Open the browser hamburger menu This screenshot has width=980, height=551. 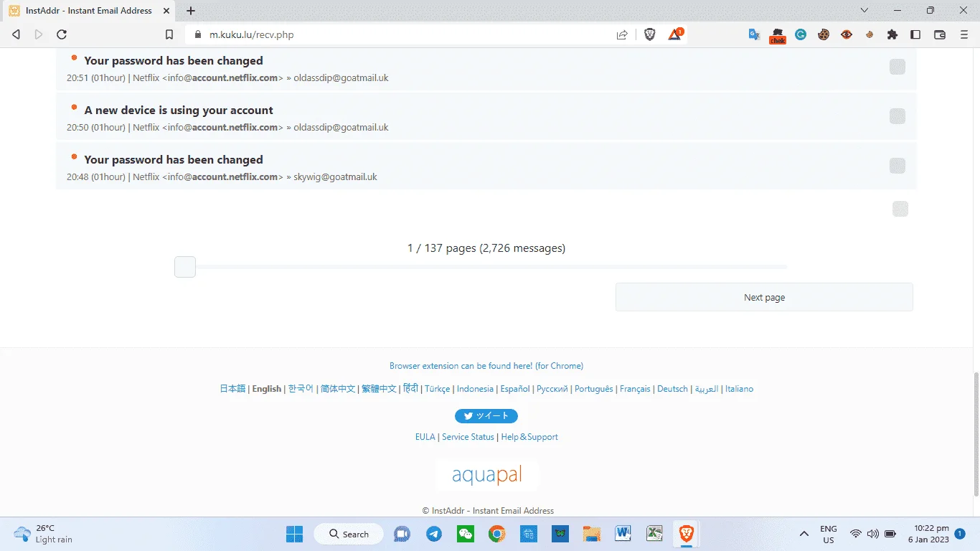coord(963,34)
